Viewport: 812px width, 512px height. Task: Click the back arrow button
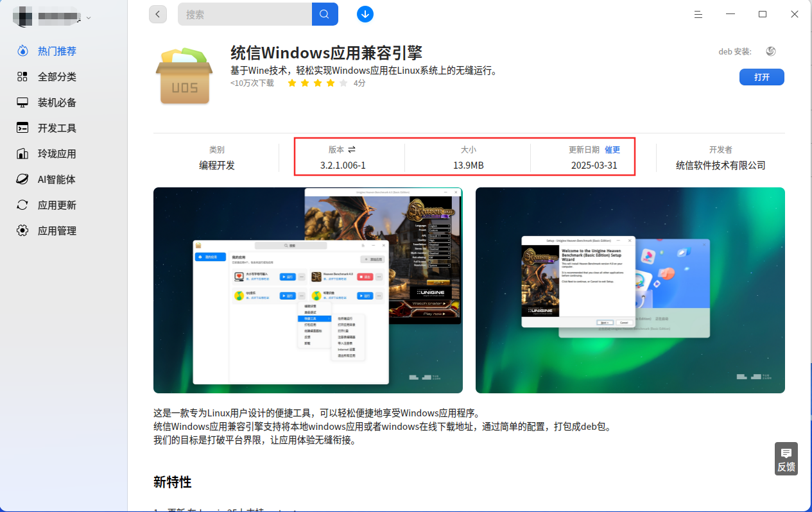(158, 14)
